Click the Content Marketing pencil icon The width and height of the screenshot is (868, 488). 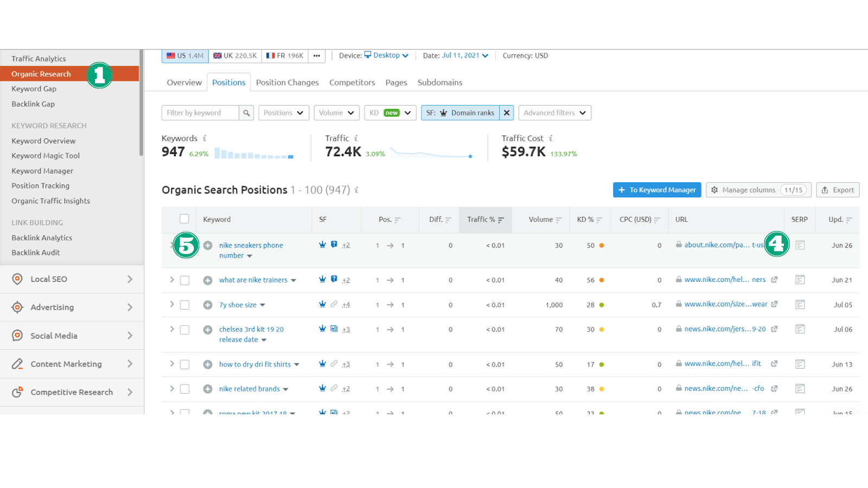pos(17,364)
